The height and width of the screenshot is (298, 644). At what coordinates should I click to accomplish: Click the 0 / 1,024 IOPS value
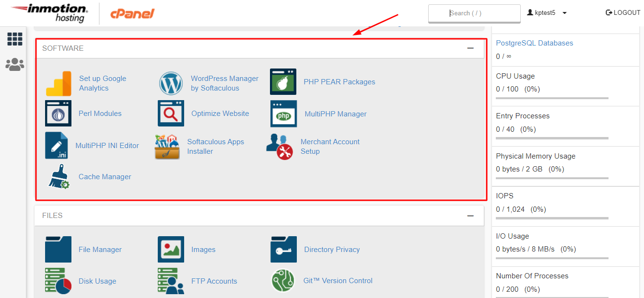pos(511,209)
